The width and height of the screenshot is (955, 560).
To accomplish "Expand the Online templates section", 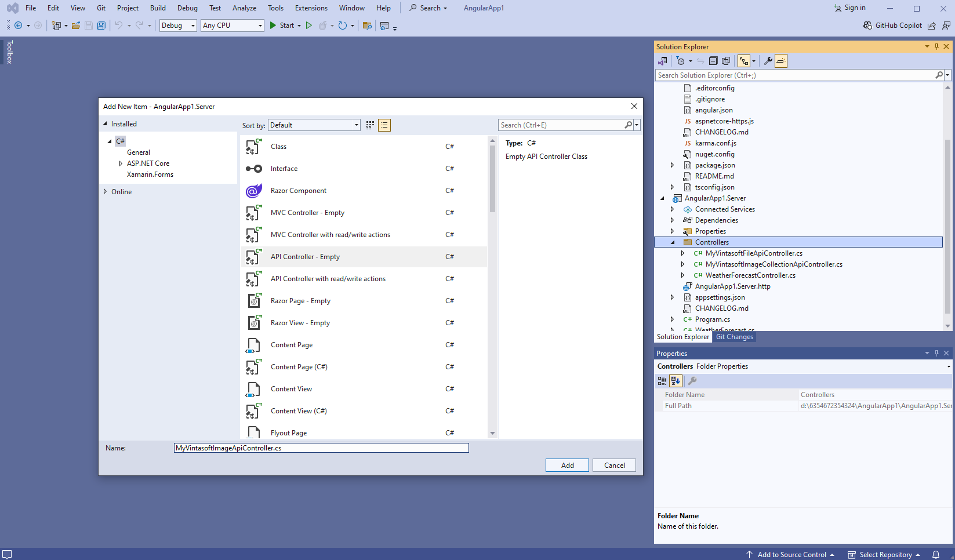I will [105, 192].
